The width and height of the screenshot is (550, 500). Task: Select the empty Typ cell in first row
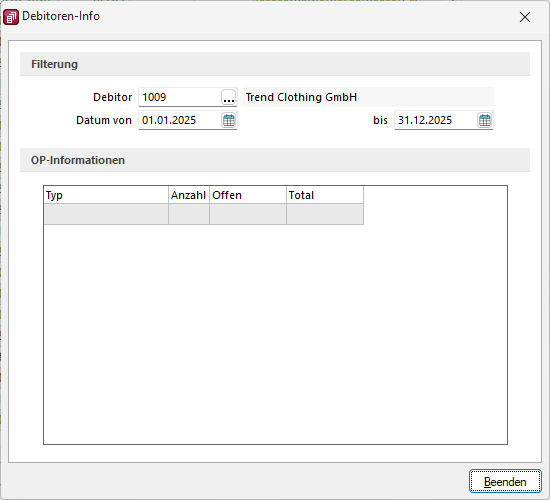pyautogui.click(x=106, y=214)
